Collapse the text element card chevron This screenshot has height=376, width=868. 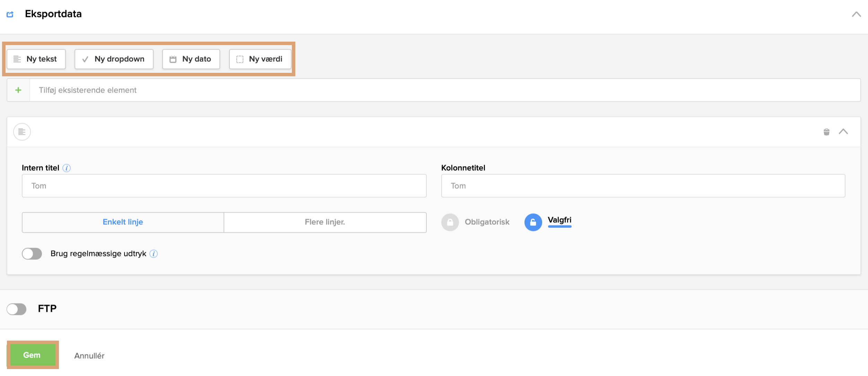tap(843, 132)
